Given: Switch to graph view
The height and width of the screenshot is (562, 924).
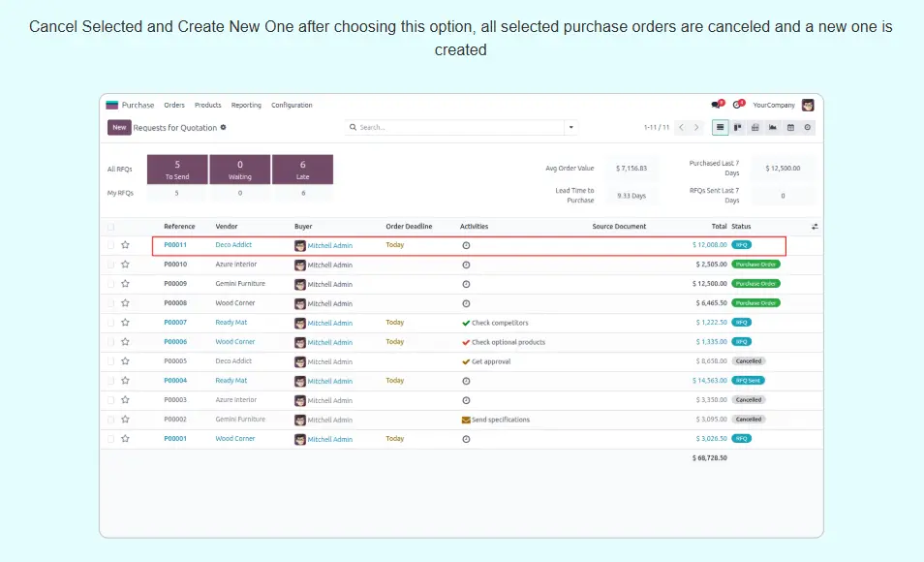Looking at the screenshot, I should pos(772,127).
